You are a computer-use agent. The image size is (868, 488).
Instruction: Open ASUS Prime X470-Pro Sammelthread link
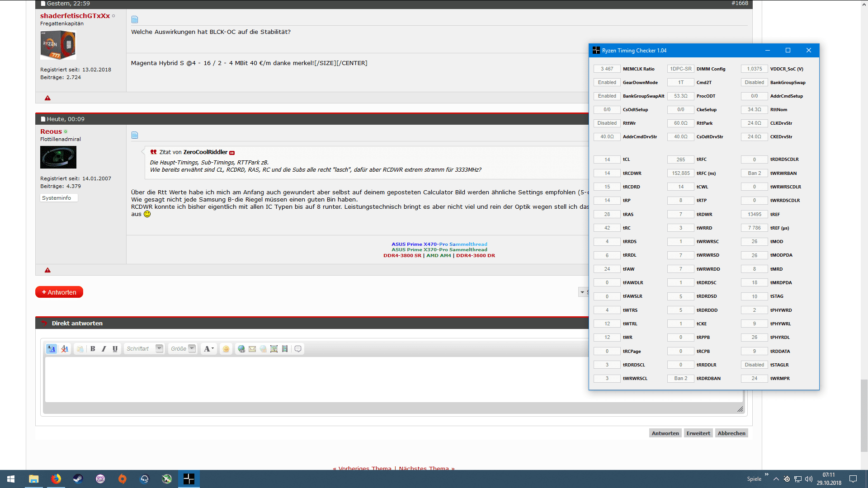click(x=439, y=244)
